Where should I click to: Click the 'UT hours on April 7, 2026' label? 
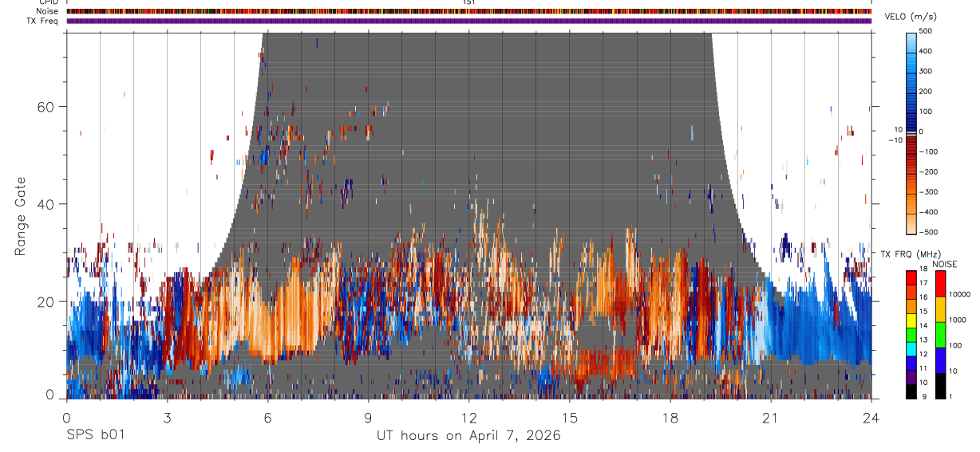pos(468,436)
